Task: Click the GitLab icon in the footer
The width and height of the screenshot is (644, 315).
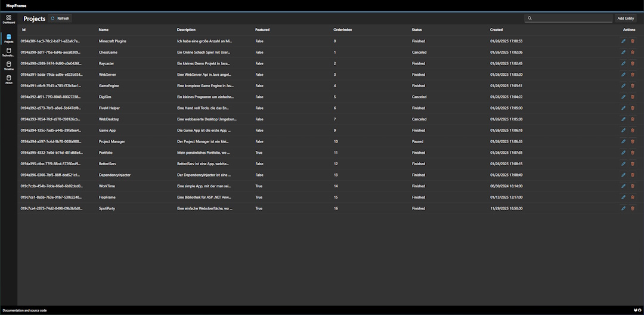Action: pyautogui.click(x=636, y=310)
